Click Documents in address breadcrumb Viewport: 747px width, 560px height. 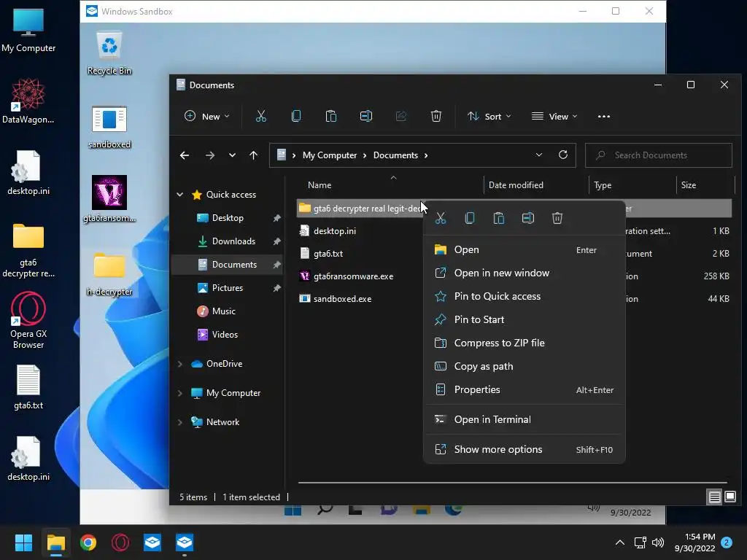point(395,155)
